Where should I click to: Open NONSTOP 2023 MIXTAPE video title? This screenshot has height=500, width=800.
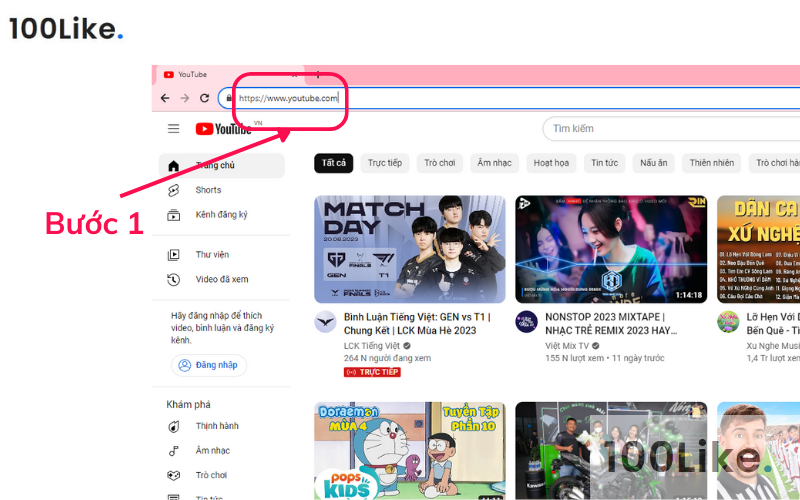[x=611, y=324]
